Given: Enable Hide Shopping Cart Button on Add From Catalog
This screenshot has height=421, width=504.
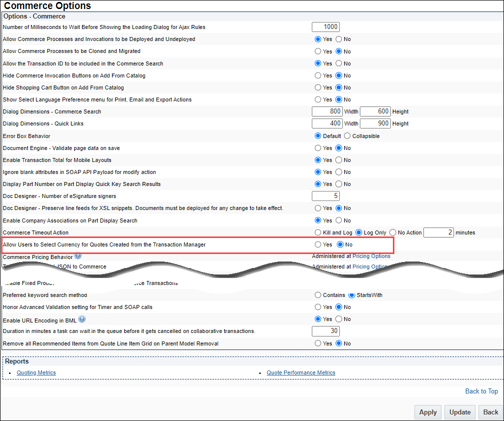Looking at the screenshot, I should (318, 87).
